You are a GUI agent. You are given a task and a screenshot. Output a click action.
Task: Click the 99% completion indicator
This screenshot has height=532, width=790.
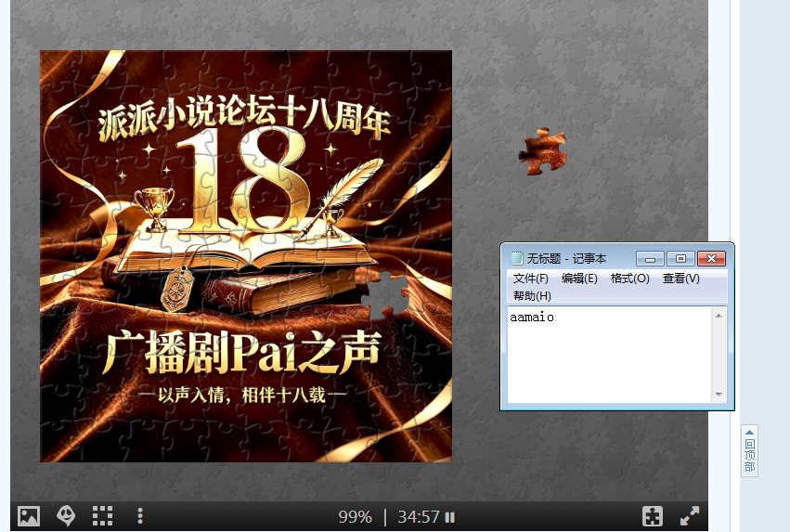click(356, 517)
